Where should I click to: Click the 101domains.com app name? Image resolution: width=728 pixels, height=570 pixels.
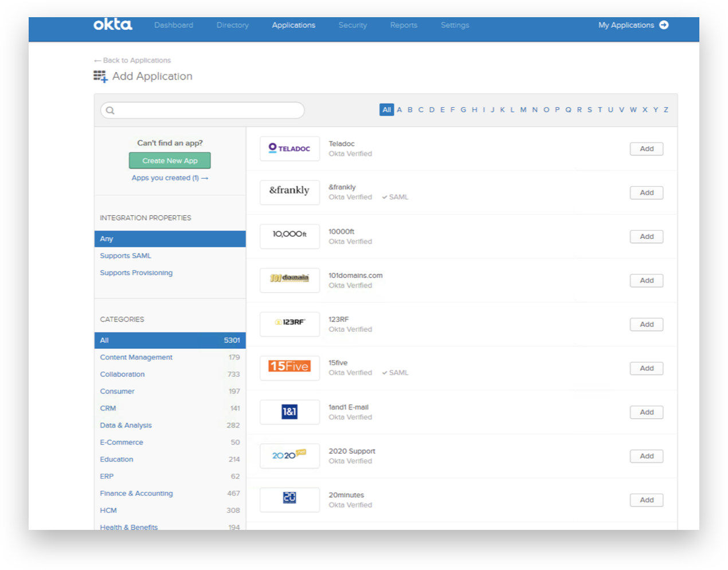tap(355, 276)
